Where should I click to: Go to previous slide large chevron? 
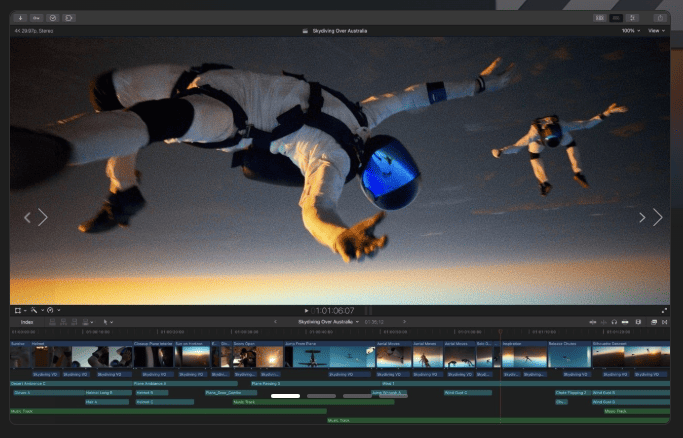point(43,217)
